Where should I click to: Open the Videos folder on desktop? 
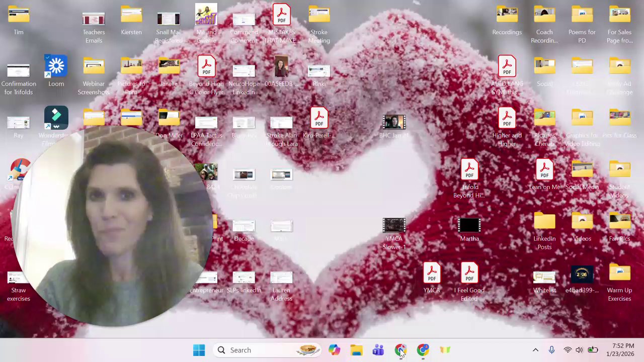pos(582,226)
